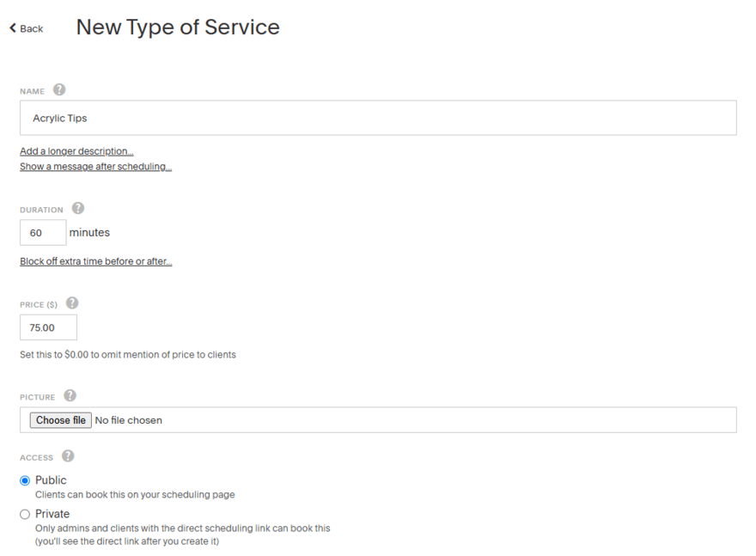The width and height of the screenshot is (756, 556).
Task: Select the Public access radio button
Action: 23,480
